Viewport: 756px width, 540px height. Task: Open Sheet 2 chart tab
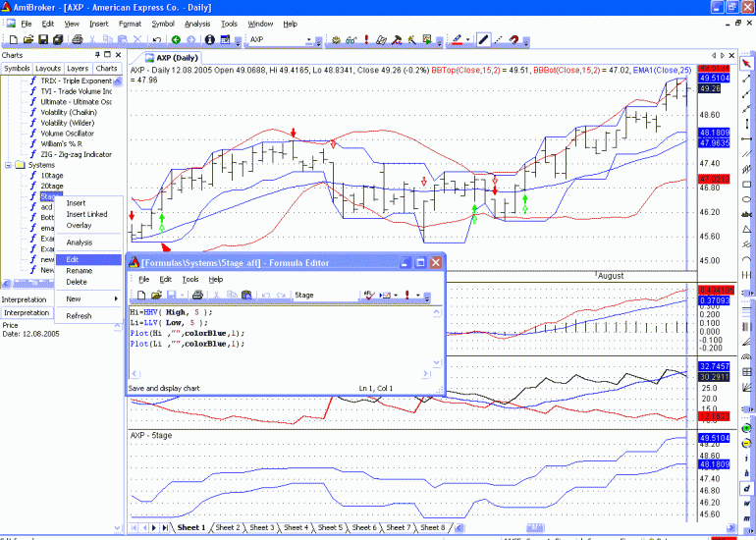228,527
